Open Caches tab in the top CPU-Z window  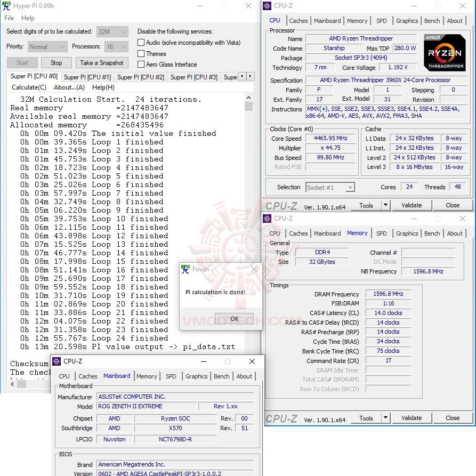[x=298, y=21]
